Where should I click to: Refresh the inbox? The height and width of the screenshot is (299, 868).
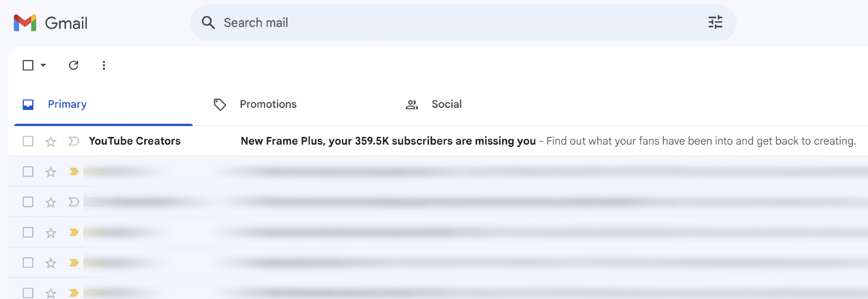click(74, 65)
